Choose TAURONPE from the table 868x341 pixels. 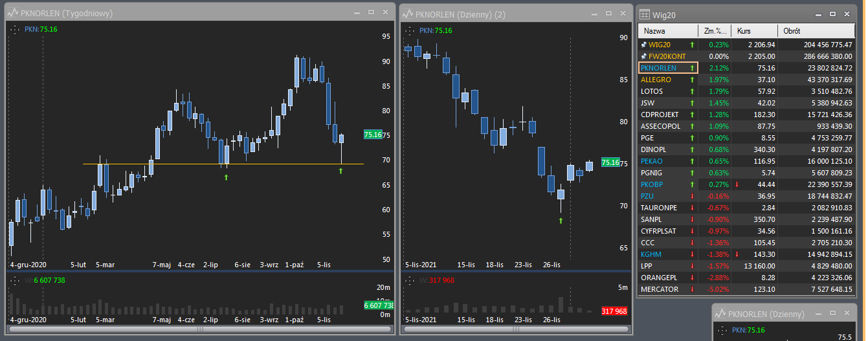659,208
